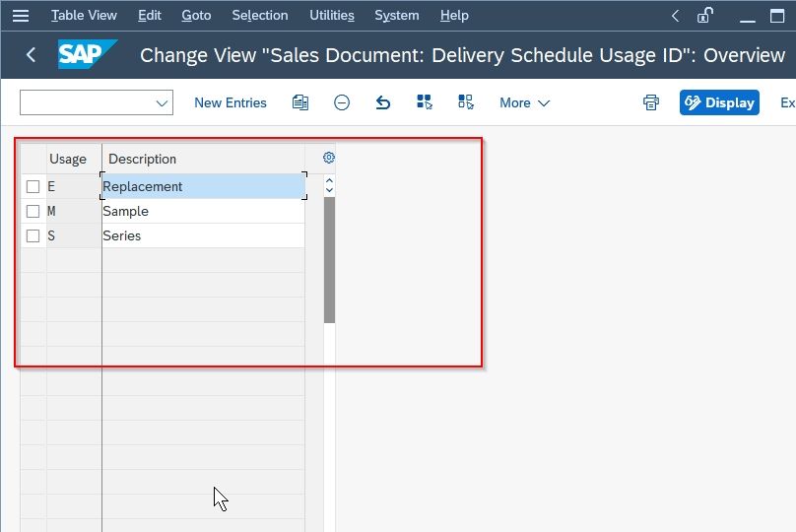Click the Replacement description field

click(x=204, y=186)
